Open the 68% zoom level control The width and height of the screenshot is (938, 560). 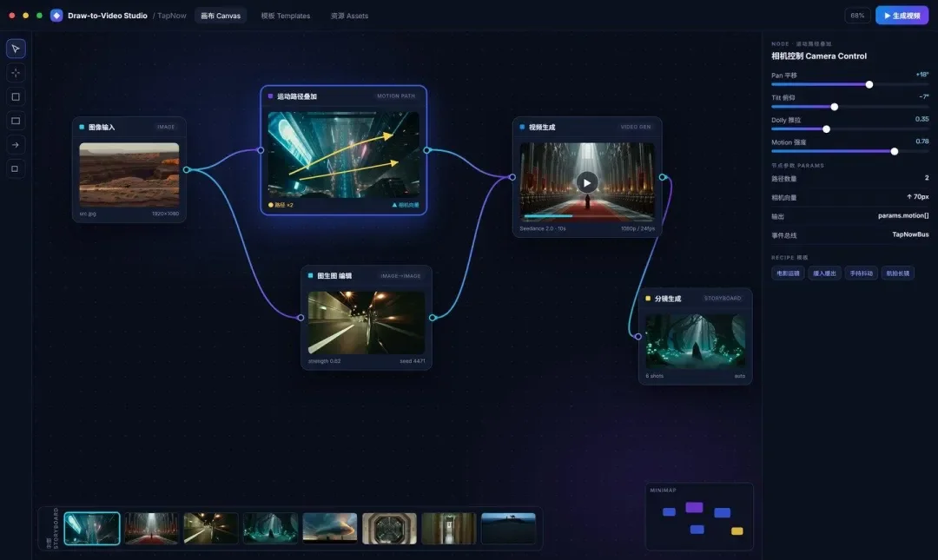(x=857, y=16)
